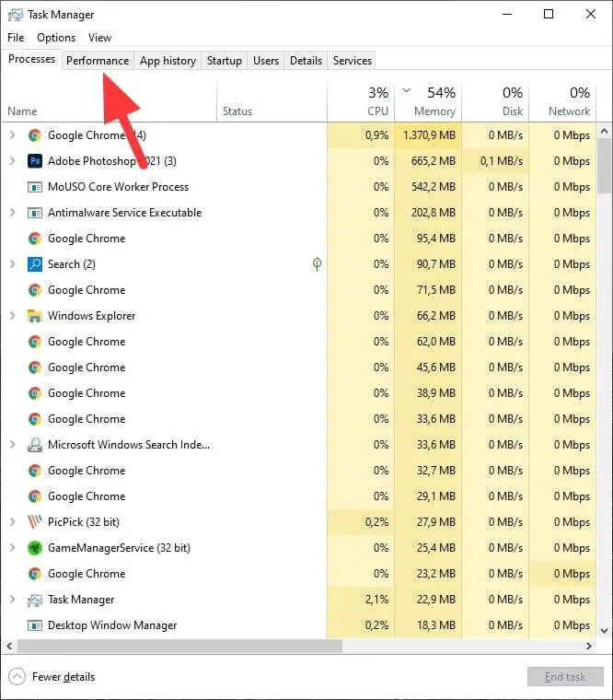Sort by the Name column header
613x700 pixels.
click(110, 102)
